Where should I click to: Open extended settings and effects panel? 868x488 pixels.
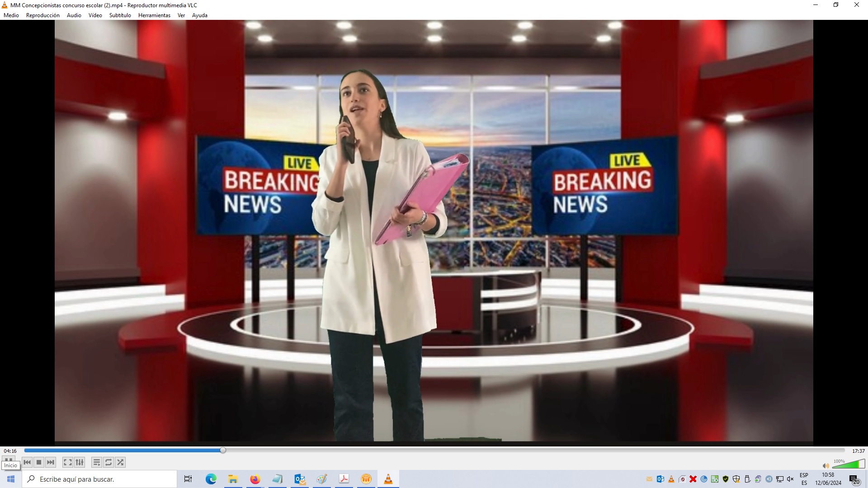click(x=80, y=462)
